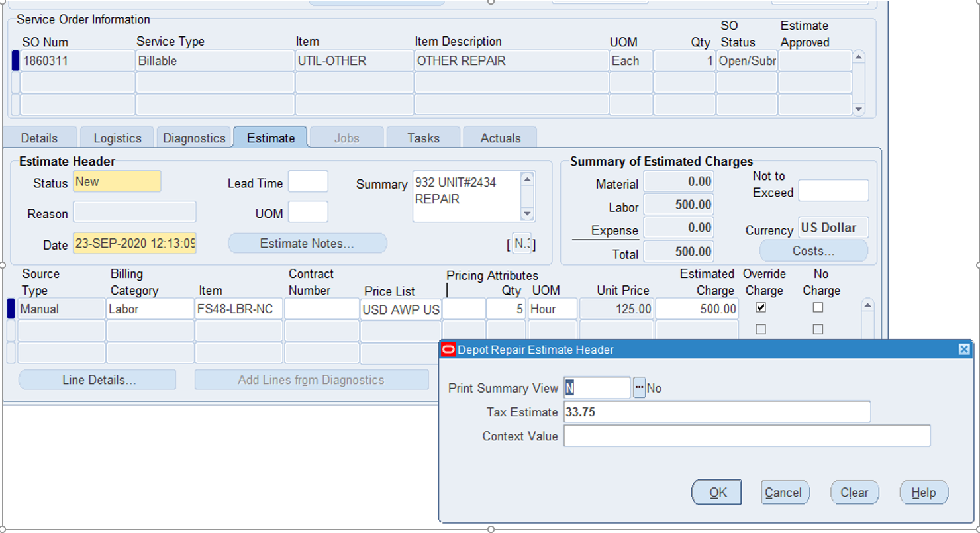Open Line Details for the estimate line
This screenshot has height=533, width=980.
coord(97,379)
